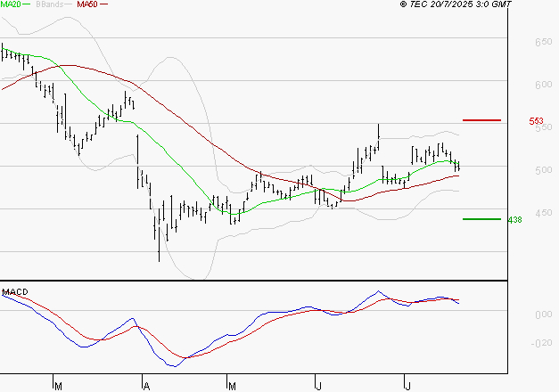
Task: Click the 500 price axis label
Action: pyautogui.click(x=544, y=170)
